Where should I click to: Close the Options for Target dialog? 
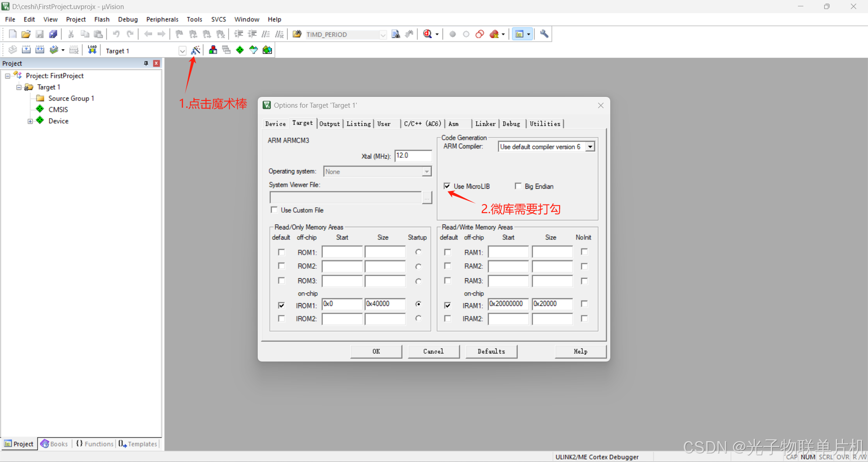point(601,105)
